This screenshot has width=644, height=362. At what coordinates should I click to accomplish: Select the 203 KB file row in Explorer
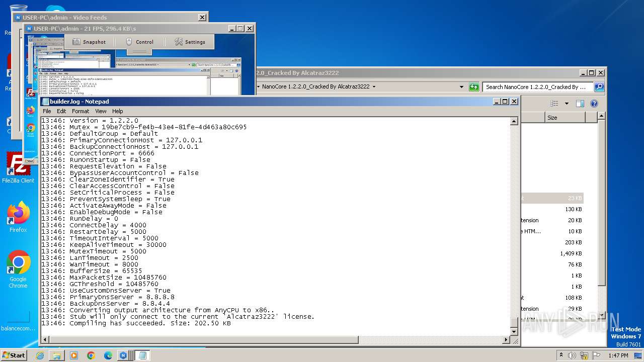tap(552, 242)
